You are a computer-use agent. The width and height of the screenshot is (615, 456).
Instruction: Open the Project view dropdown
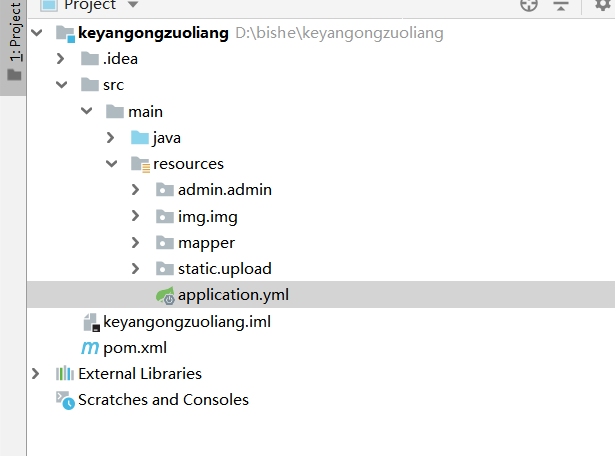click(x=132, y=6)
